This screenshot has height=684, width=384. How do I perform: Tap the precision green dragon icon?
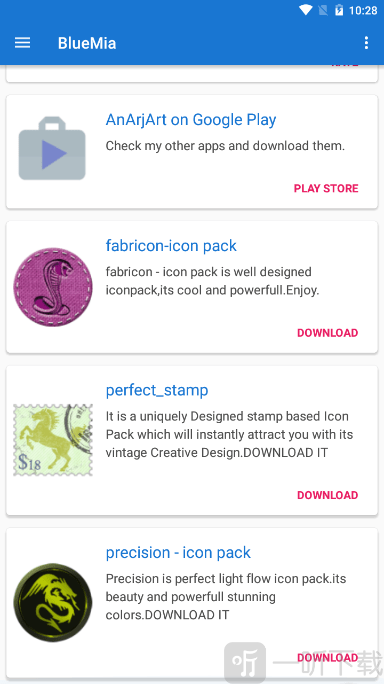[53, 602]
